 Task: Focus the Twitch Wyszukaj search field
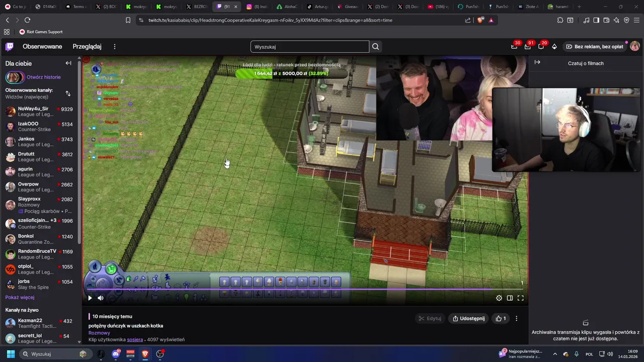click(x=310, y=47)
